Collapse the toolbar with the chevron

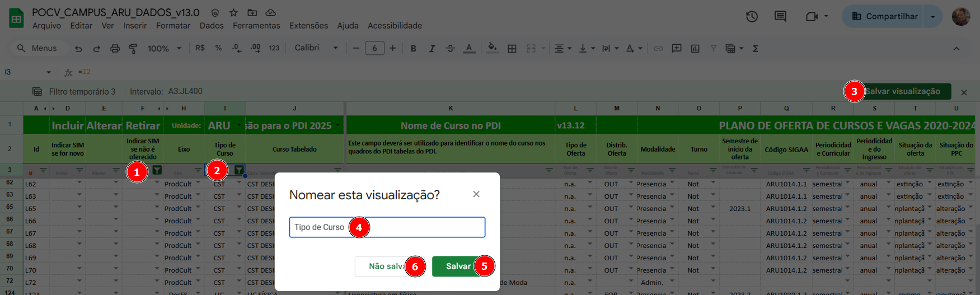click(956, 49)
